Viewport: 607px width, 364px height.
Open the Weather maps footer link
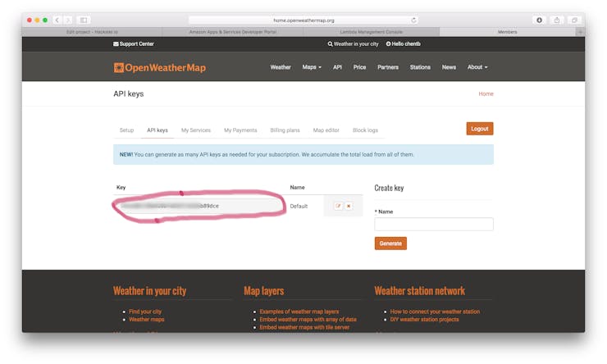tap(146, 320)
